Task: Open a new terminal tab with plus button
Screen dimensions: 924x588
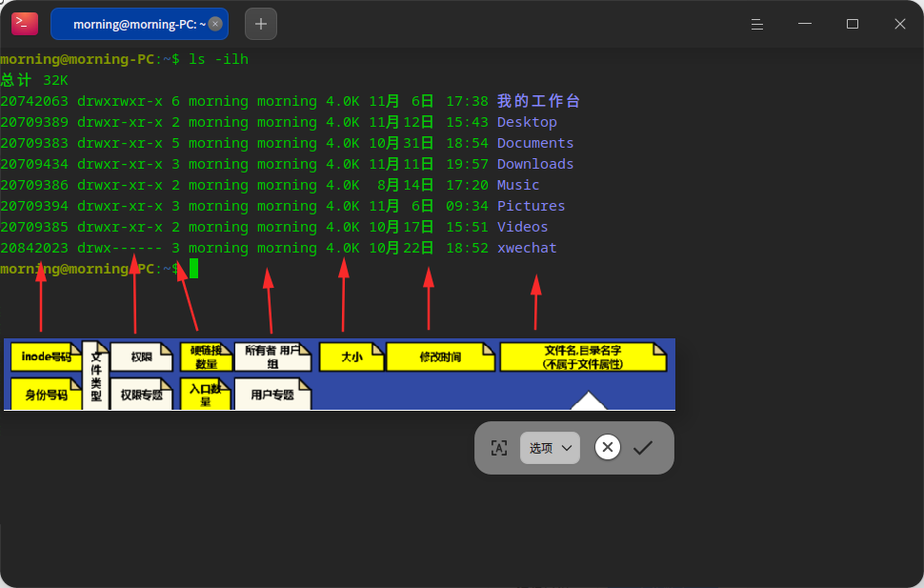Action: 261,24
